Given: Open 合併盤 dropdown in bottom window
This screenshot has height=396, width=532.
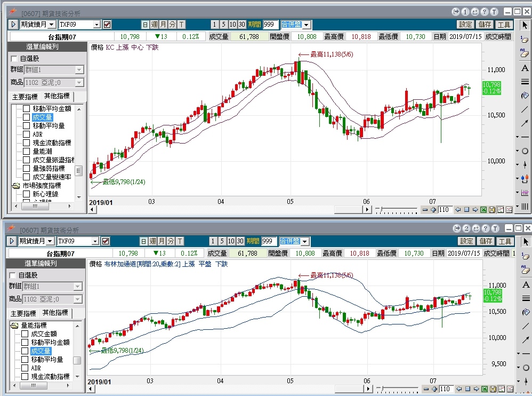Looking at the screenshot, I should tap(305, 241).
